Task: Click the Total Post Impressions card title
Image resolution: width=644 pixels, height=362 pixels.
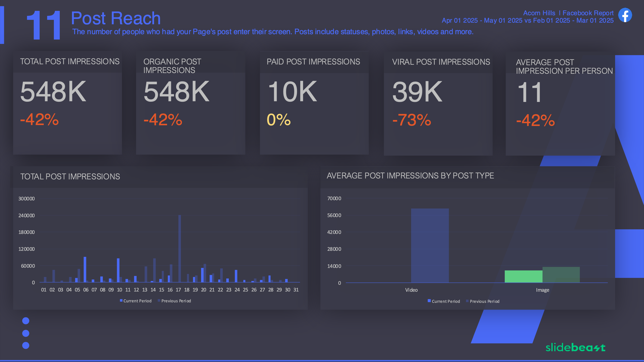Action: pyautogui.click(x=70, y=61)
